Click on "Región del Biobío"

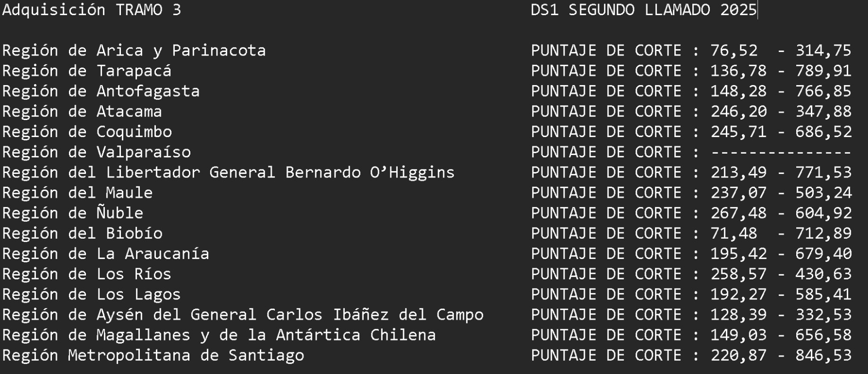pos(82,234)
